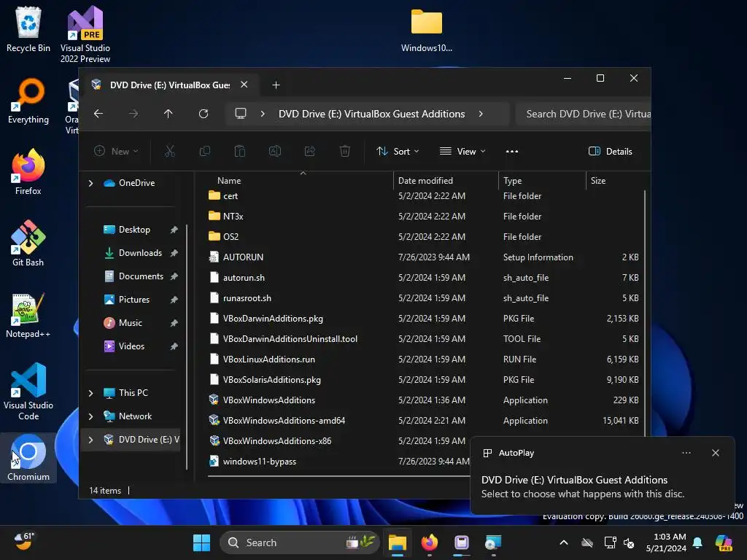Sort by the Date modified column header

(x=446, y=181)
